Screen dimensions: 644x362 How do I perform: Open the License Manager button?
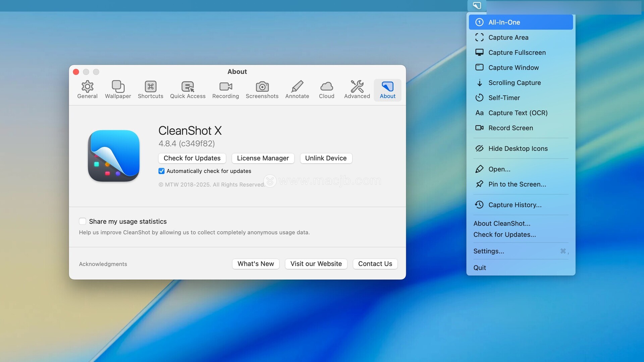pyautogui.click(x=263, y=158)
